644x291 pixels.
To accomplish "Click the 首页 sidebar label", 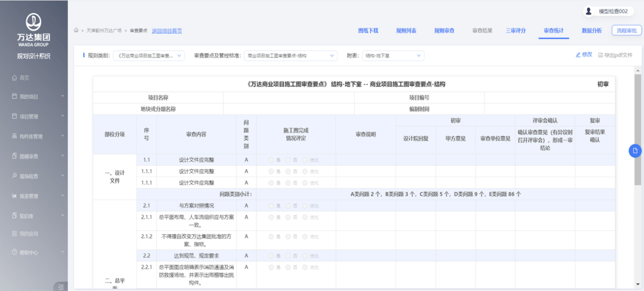I will click(x=24, y=78).
